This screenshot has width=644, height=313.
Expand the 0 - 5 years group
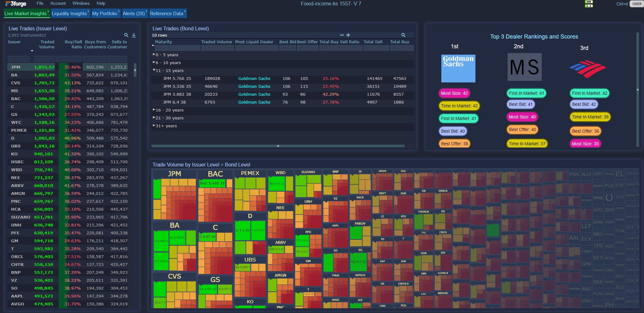154,55
